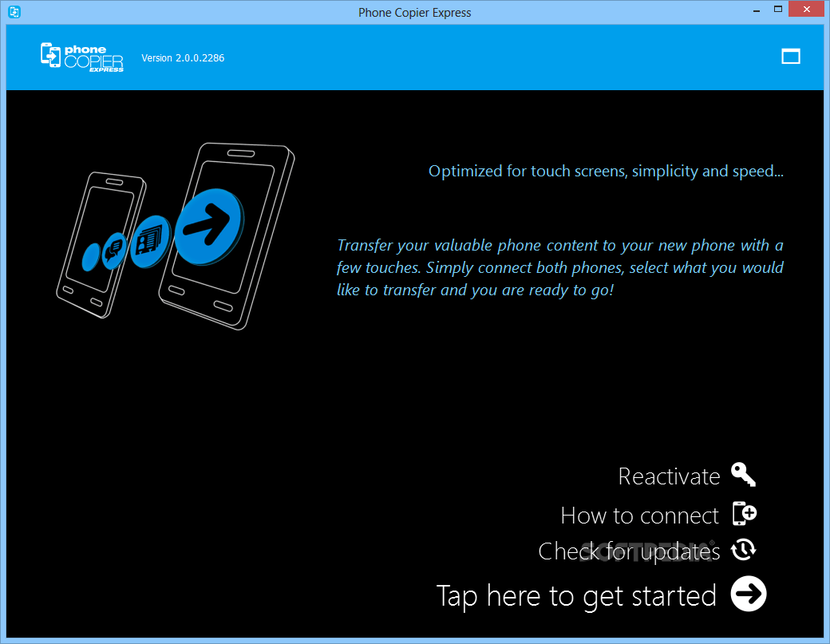Tap here to get started

[575, 595]
